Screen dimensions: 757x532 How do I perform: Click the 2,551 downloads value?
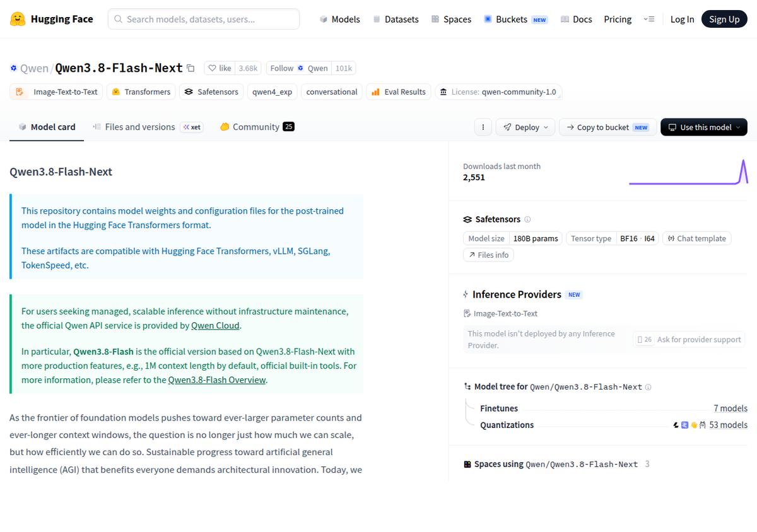474,178
